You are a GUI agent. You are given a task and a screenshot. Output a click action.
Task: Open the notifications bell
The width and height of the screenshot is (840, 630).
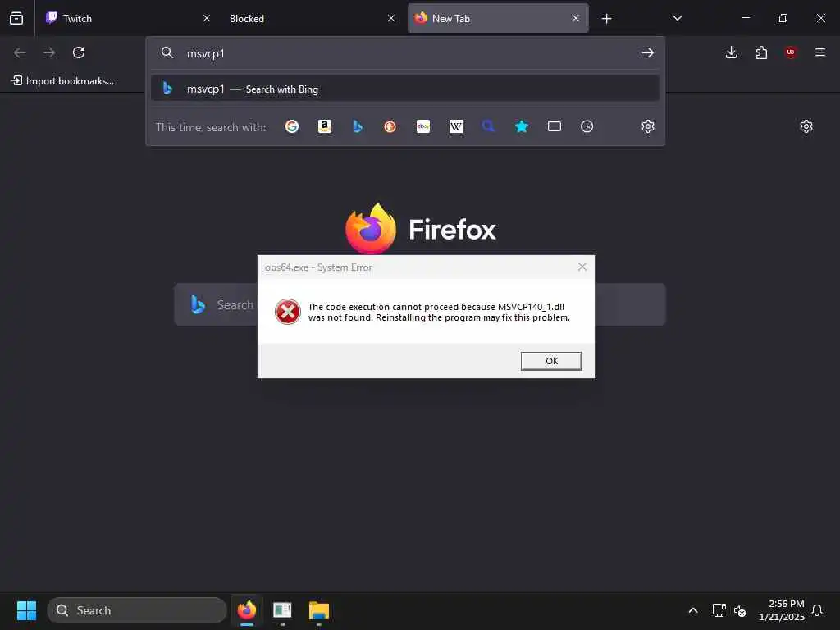(817, 610)
